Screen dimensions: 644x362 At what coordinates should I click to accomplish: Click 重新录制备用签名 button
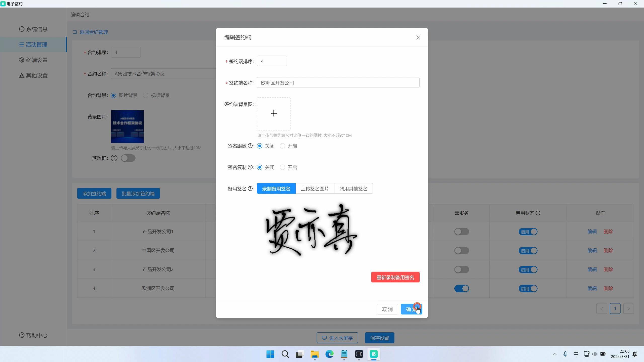point(395,277)
